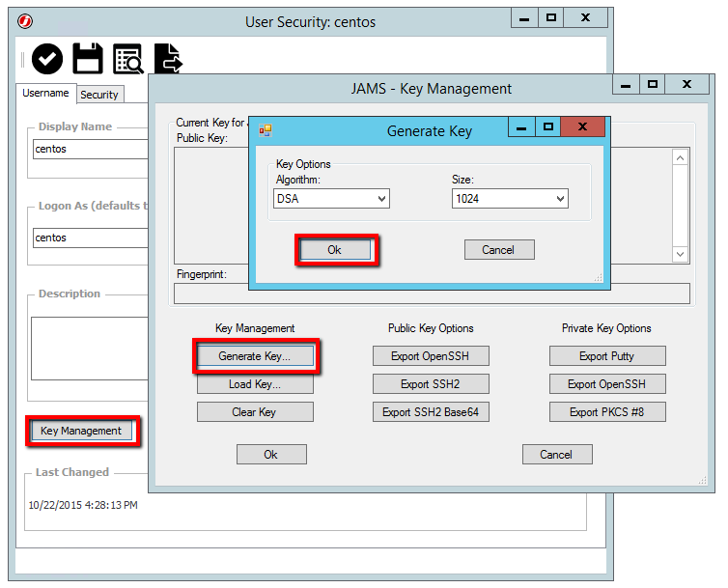Click the checkmark apply icon in toolbar
The image size is (728, 588).
(47, 59)
